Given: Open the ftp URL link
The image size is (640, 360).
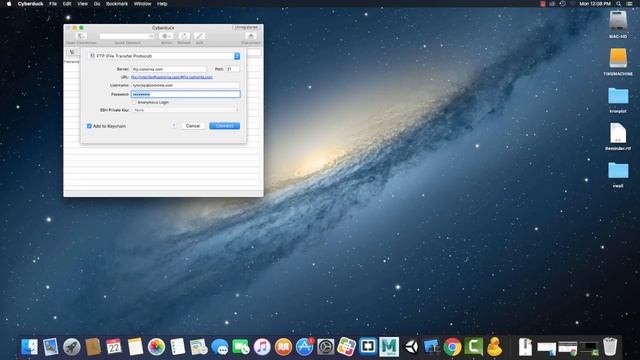Looking at the screenshot, I should [x=172, y=77].
